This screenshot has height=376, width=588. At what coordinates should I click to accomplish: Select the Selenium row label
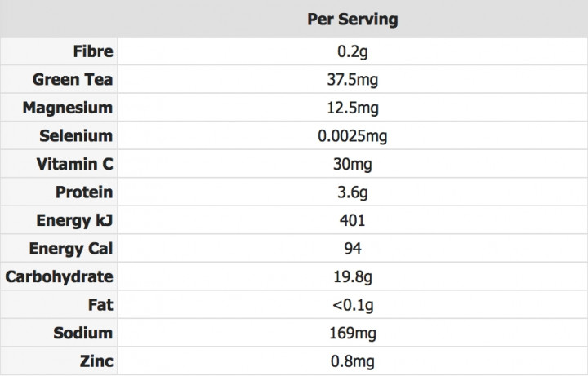point(76,135)
